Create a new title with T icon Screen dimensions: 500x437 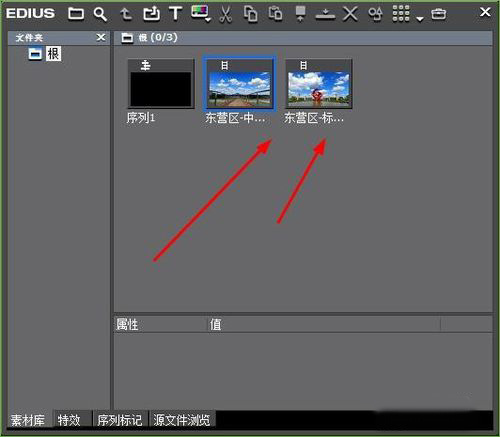(176, 14)
